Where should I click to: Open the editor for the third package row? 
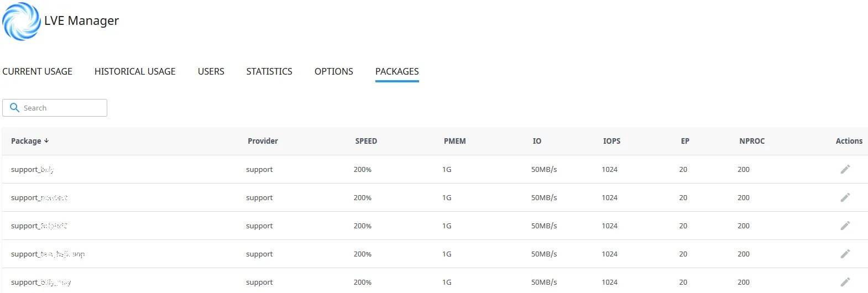click(x=845, y=226)
